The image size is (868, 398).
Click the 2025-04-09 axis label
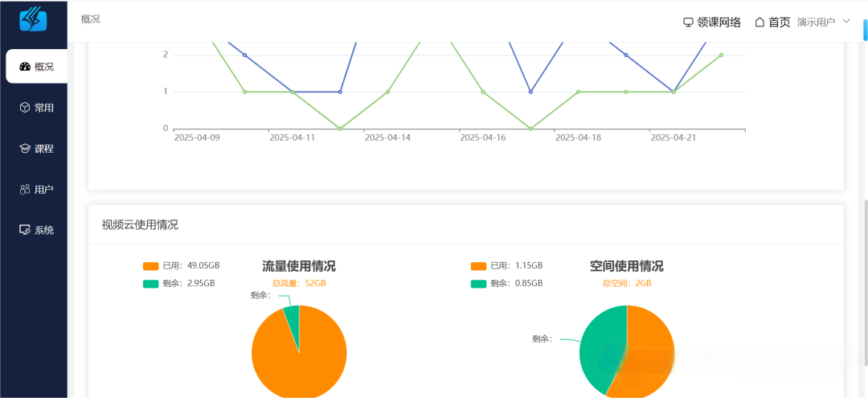tap(197, 137)
